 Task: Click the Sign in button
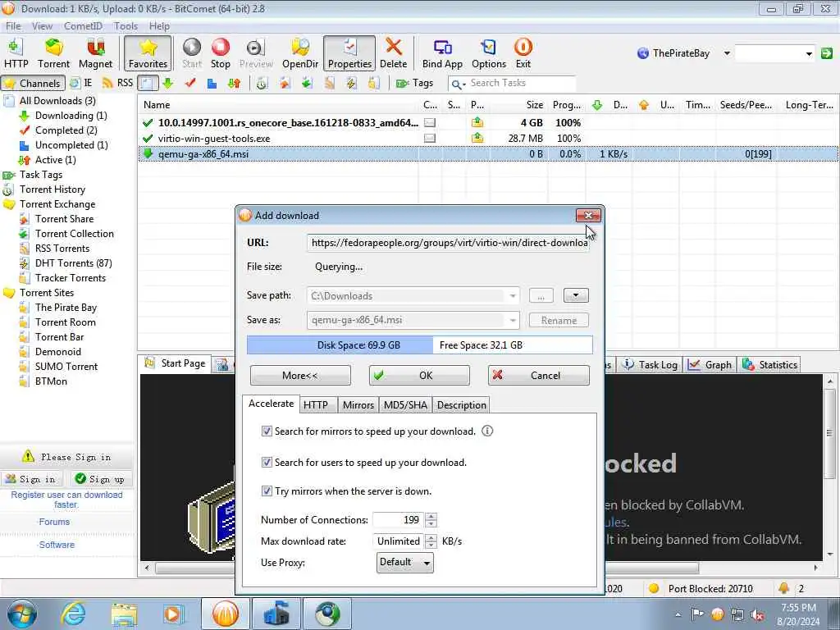(x=30, y=479)
